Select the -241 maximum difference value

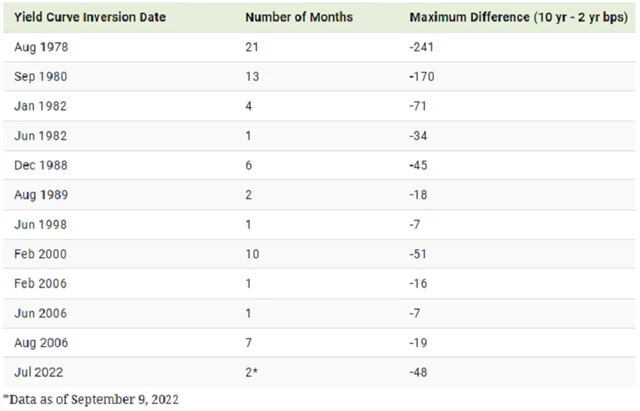[x=422, y=48]
